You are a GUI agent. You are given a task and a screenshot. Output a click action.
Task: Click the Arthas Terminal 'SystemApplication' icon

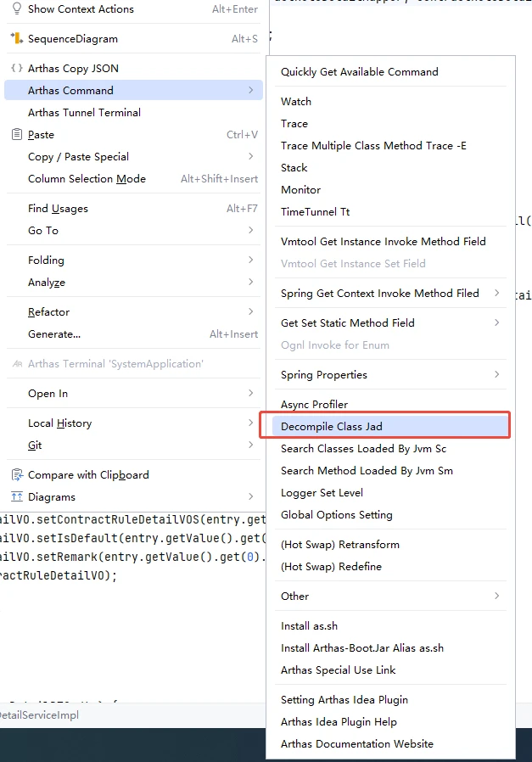(16, 364)
